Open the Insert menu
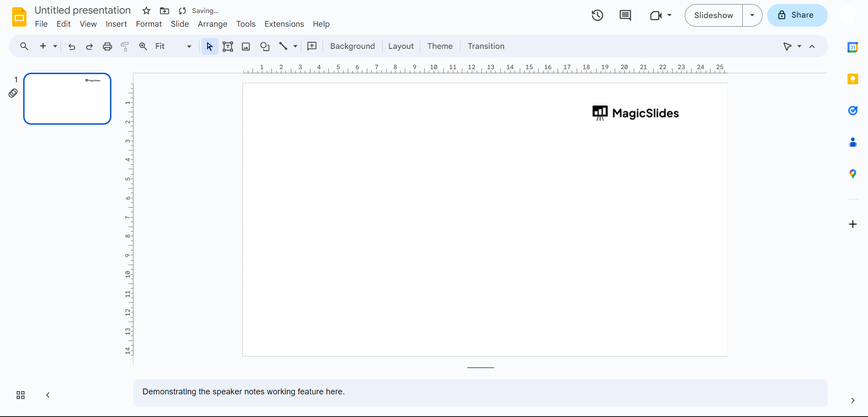The height and width of the screenshot is (417, 868). pos(116,24)
